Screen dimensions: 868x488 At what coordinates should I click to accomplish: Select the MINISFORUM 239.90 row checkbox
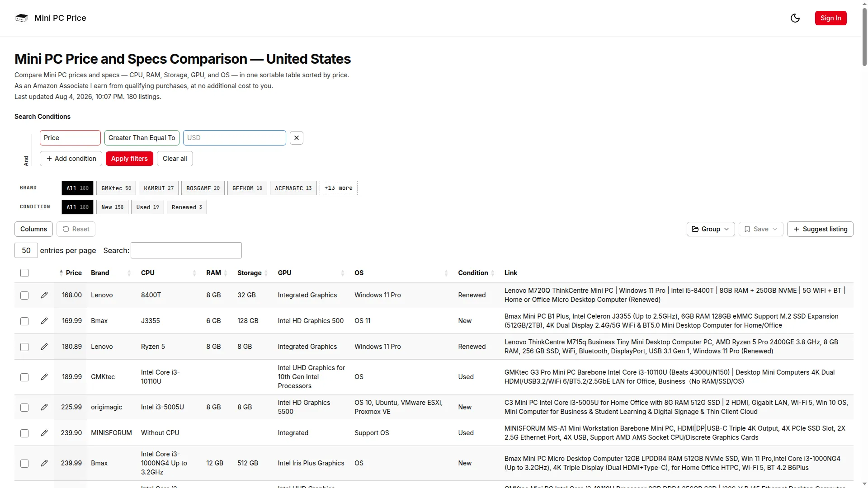[x=24, y=433]
